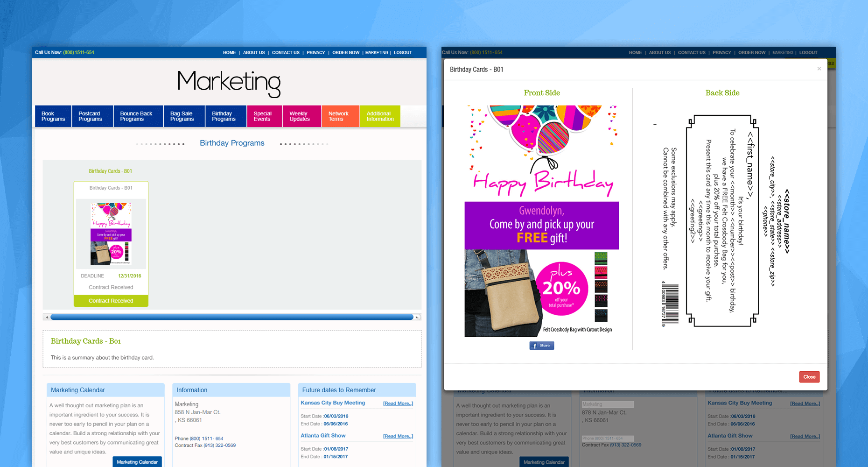This screenshot has height=467, width=868.
Task: Click contract fax number in left Information panel
Action: [219, 446]
